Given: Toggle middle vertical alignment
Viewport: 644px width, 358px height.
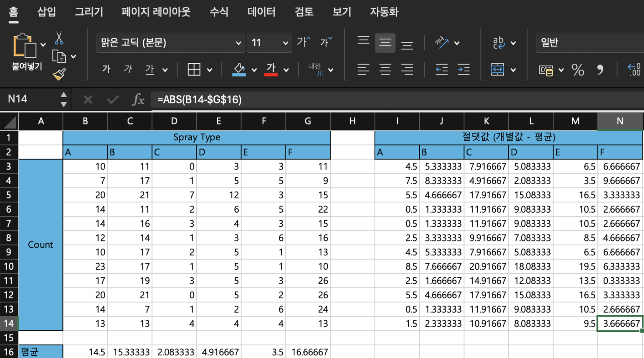Looking at the screenshot, I should point(385,43).
